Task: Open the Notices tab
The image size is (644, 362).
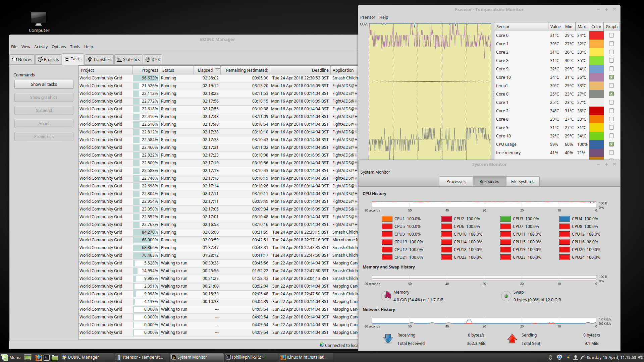Action: point(22,59)
